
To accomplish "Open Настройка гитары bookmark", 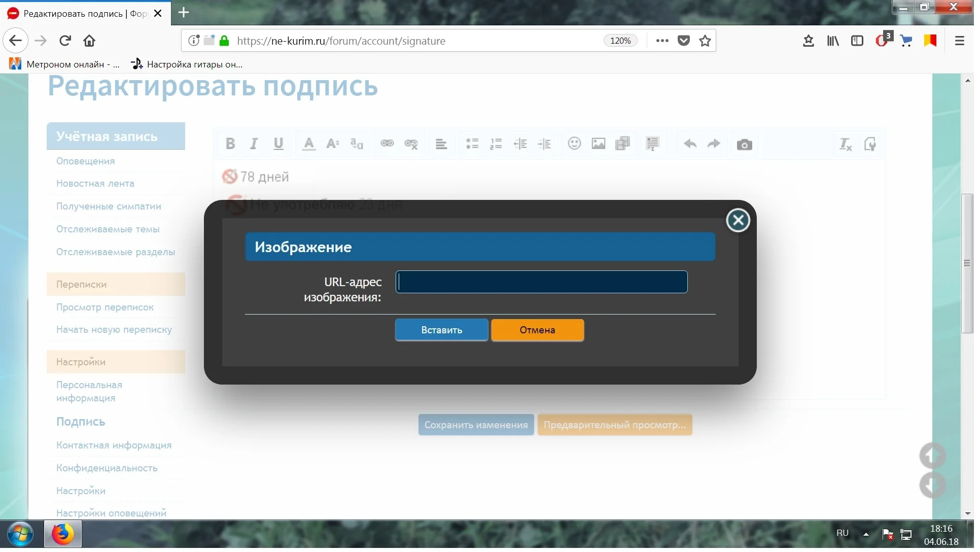I will [187, 64].
